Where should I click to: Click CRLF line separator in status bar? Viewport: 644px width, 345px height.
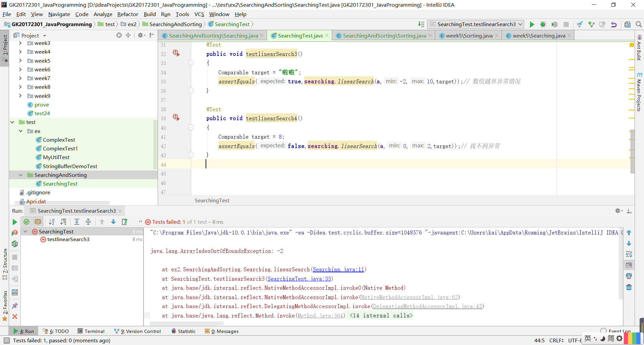[x=556, y=340]
